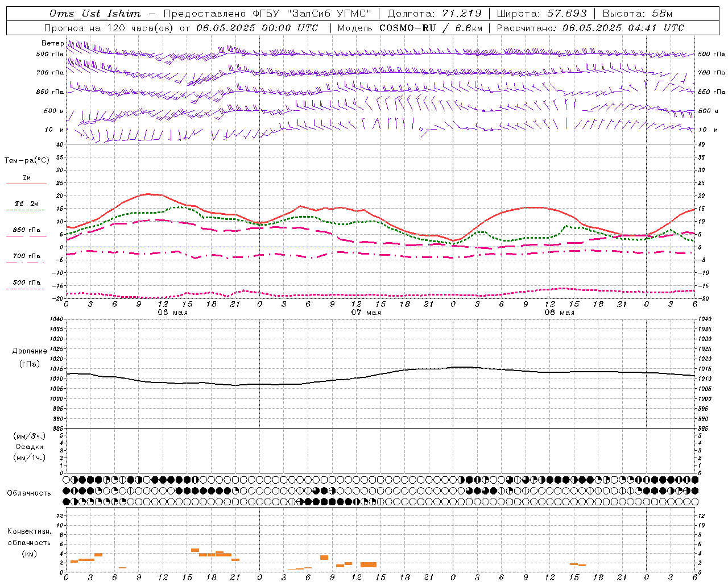Select the ФГБУ "ЗапСиб УГМС" provider text
This screenshot has height=582, width=728.
coord(311,14)
